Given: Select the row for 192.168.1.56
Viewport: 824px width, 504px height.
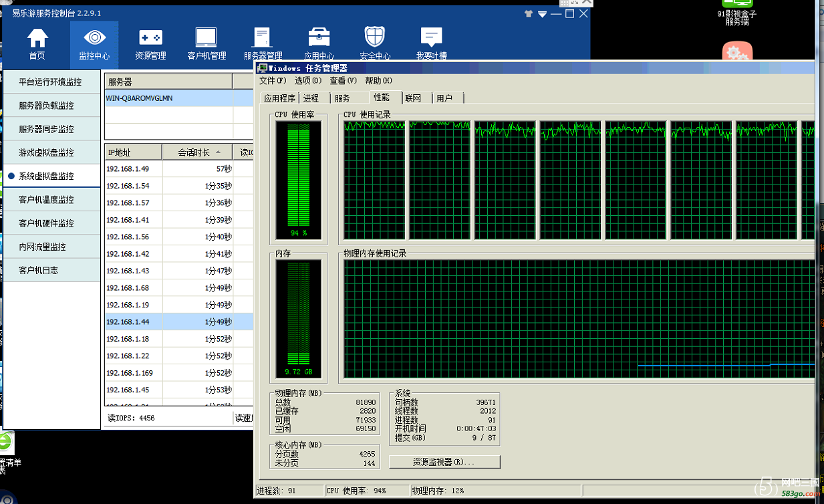Looking at the screenshot, I should click(179, 237).
